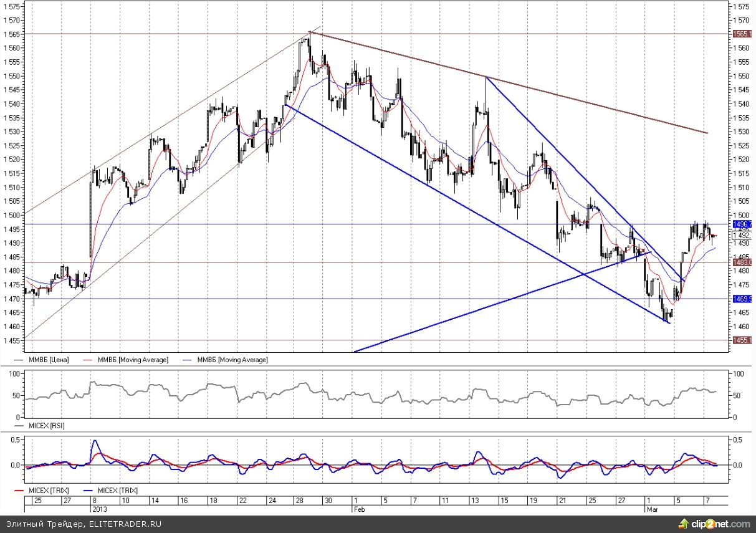Screen dimensions: 756x533
Task: Click the 1469.9 blue price level label
Action: pyautogui.click(x=742, y=299)
